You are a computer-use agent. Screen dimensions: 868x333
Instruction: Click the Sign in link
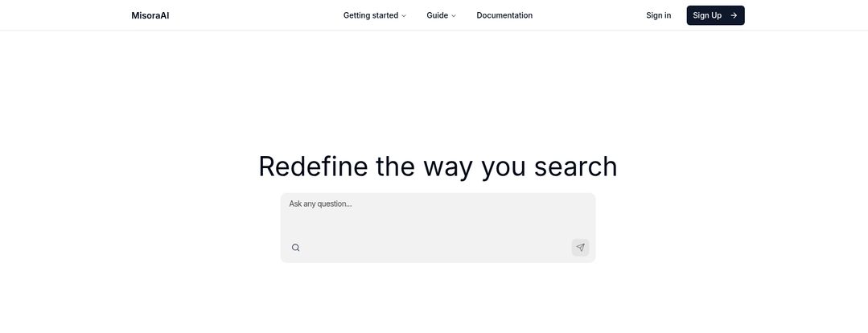pyautogui.click(x=658, y=15)
